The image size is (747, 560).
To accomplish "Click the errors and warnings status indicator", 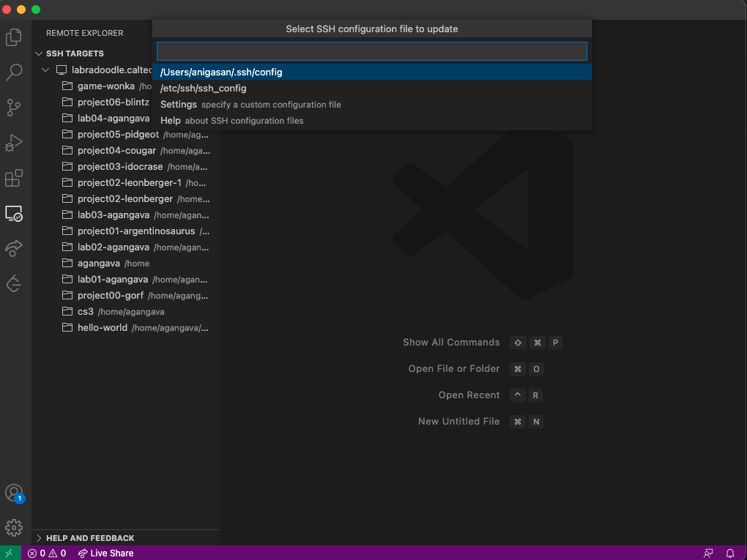I will (47, 553).
